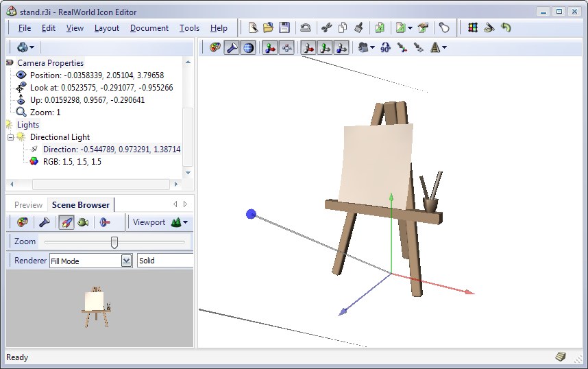Viewport: 588px width, 369px height.
Task: Click the arrow pointing to axes icon
Action: tap(402, 48)
